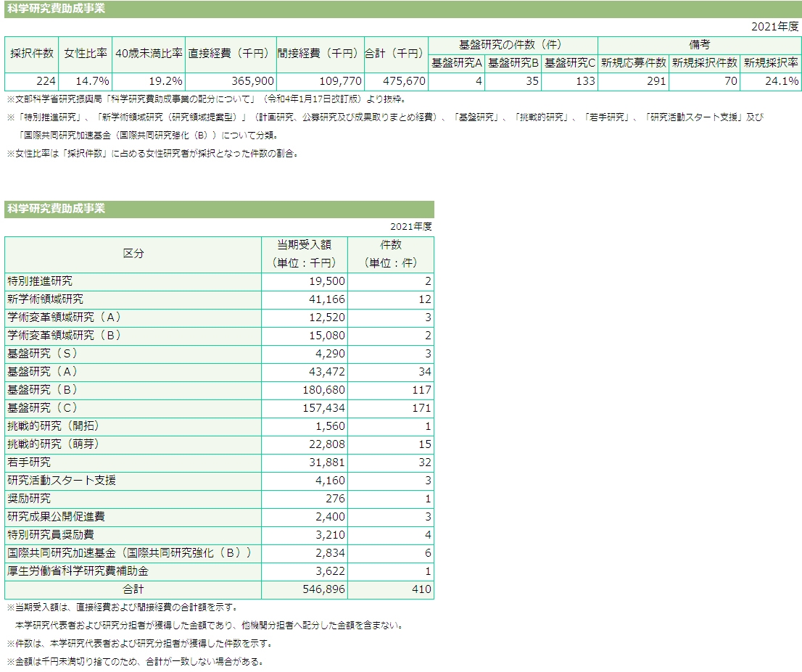Click the footnote starting ※金額は千円未満切り捨て
This screenshot has width=802, height=672.
(x=136, y=662)
